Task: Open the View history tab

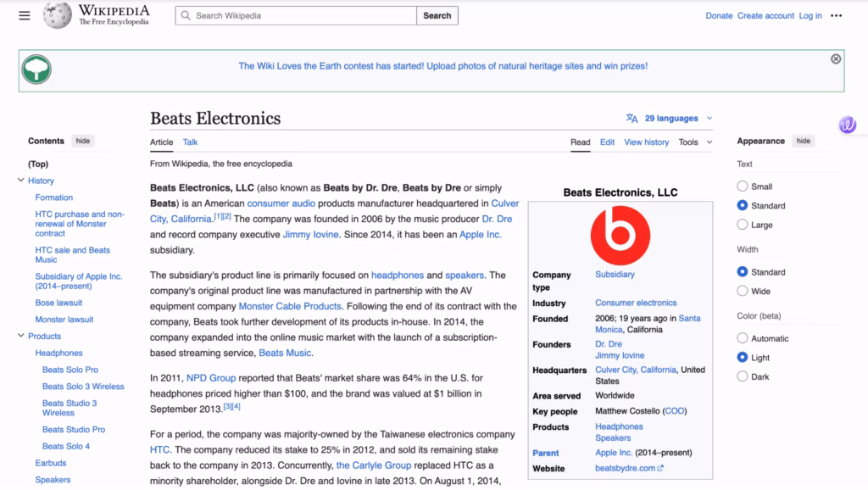Action: point(646,142)
